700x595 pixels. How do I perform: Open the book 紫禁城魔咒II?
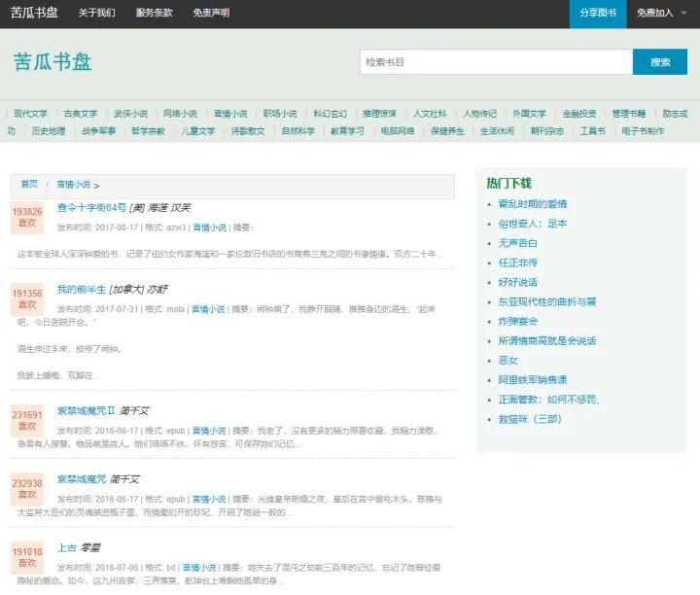tap(86, 410)
